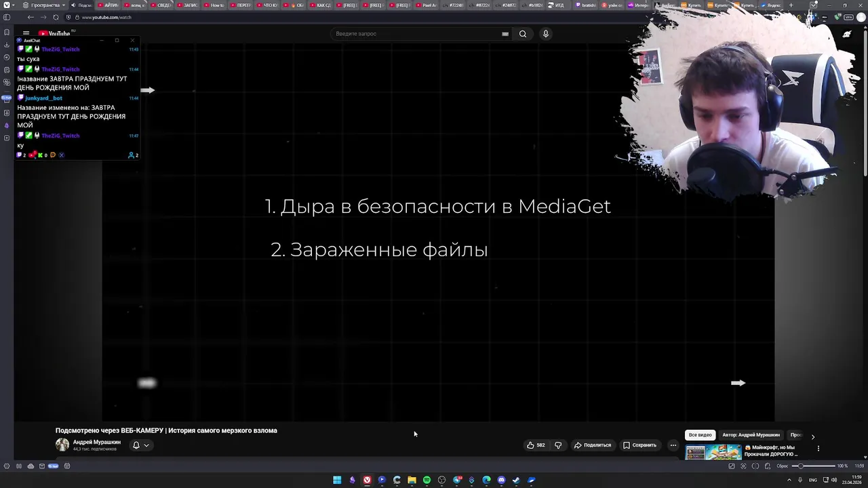Click the Сохранить save button
This screenshot has height=488, width=868.
click(x=639, y=445)
